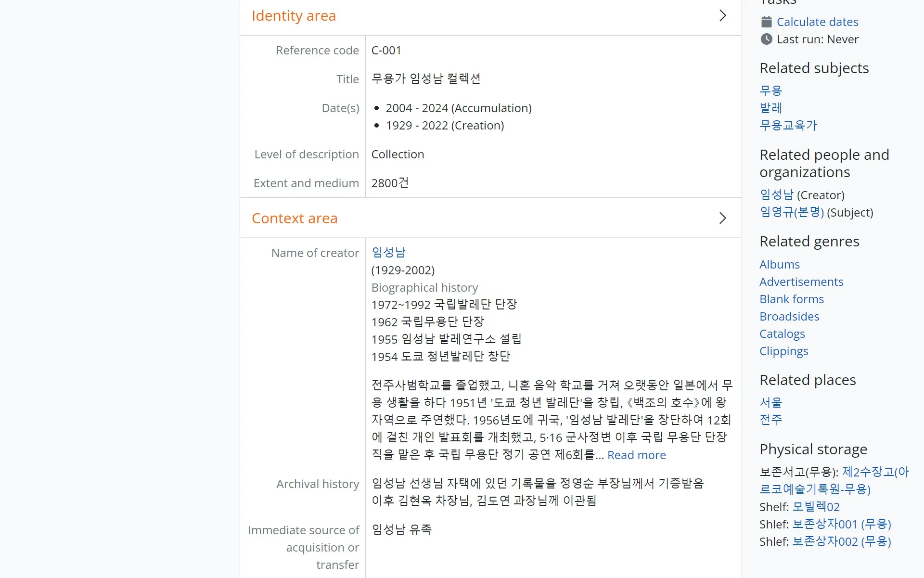
Task: Select the Advertisements genre link
Action: (x=801, y=282)
